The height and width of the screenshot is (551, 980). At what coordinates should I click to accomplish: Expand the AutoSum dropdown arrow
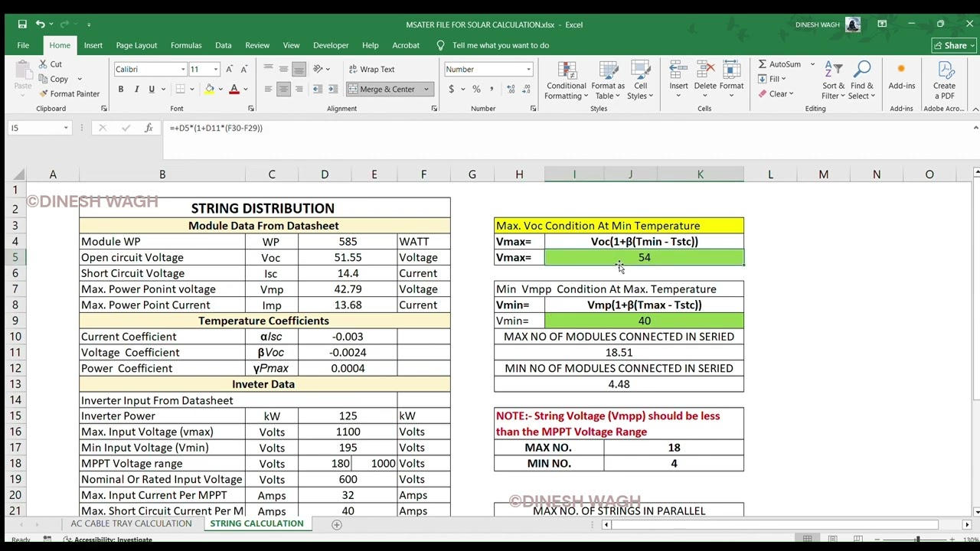point(812,64)
